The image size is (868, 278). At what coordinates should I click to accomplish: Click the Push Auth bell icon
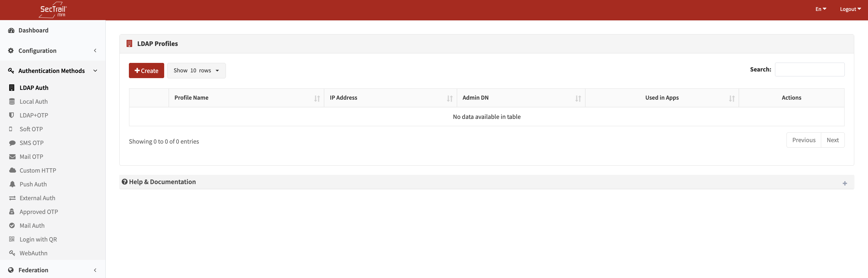pyautogui.click(x=12, y=184)
